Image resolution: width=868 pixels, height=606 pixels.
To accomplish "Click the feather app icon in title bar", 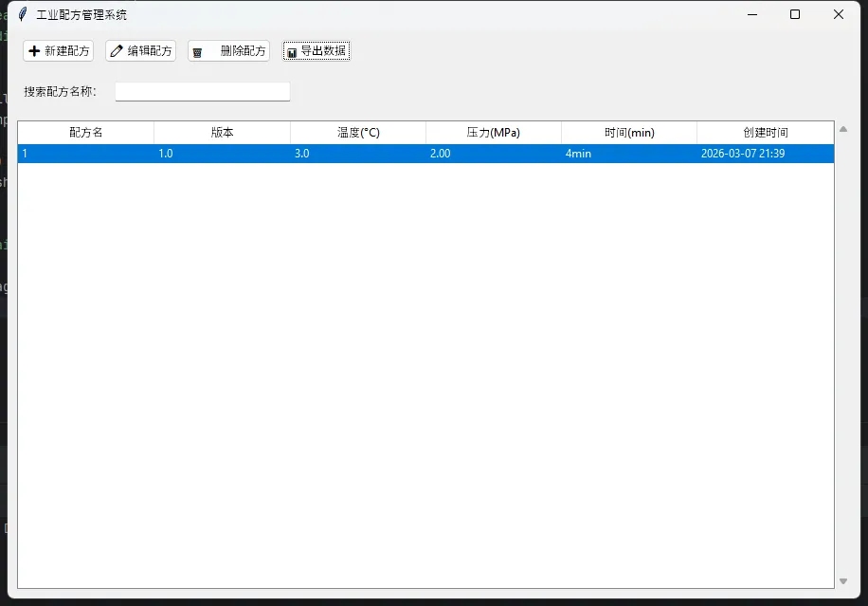I will tap(23, 14).
